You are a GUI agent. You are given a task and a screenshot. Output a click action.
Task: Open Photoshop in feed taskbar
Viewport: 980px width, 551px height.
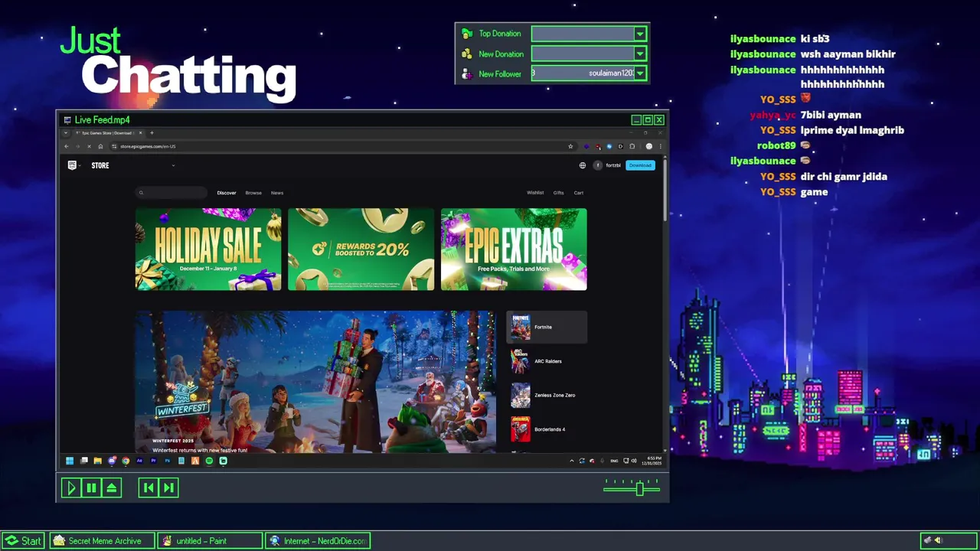tap(168, 461)
